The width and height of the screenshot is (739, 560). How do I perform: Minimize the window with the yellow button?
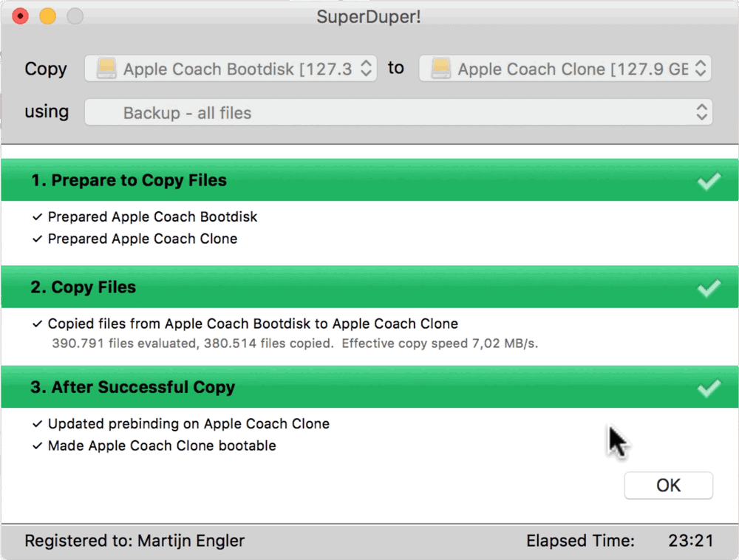[x=47, y=16]
